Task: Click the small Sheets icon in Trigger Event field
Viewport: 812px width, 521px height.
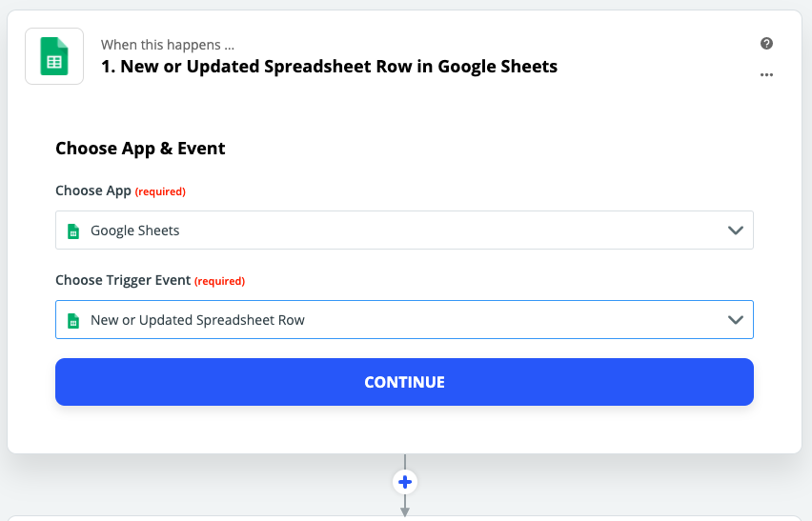Action: coord(72,320)
